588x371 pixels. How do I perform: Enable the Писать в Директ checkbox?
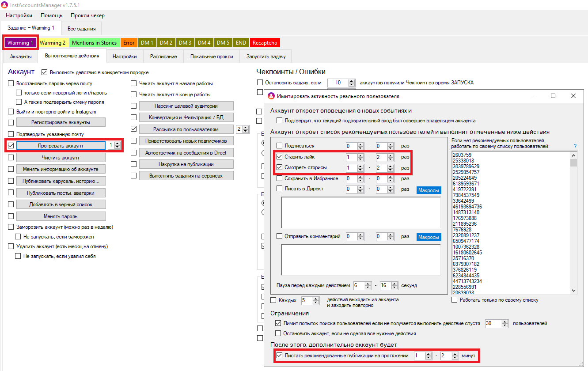tap(279, 189)
